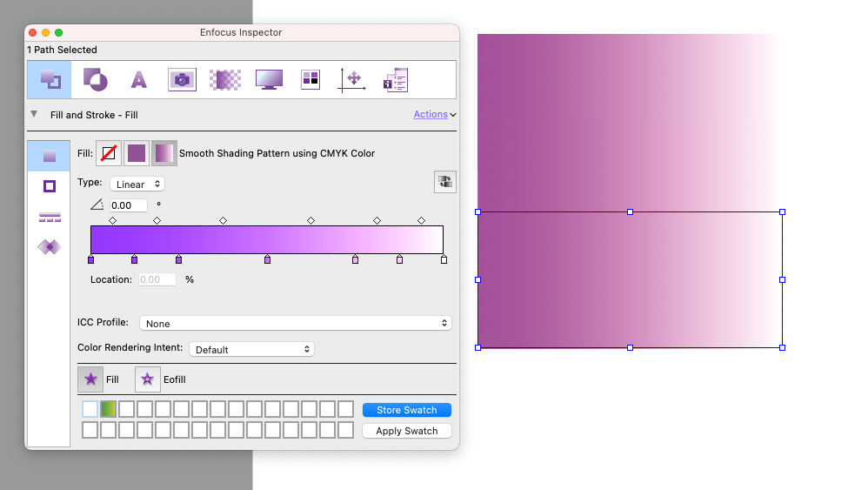Click the left-middle selection handle of path
Viewport: 868px width, 490px height.
(x=477, y=279)
